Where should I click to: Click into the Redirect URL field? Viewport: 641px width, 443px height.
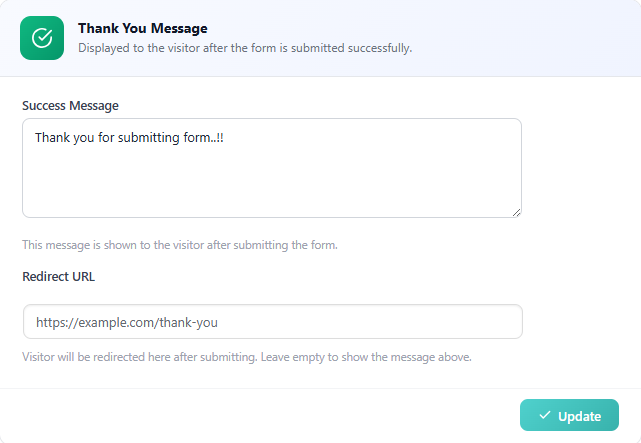(272, 322)
